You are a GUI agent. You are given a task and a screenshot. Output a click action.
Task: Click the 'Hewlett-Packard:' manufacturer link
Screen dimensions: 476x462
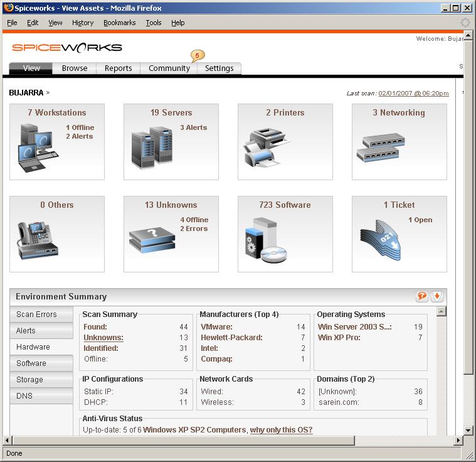click(x=231, y=337)
